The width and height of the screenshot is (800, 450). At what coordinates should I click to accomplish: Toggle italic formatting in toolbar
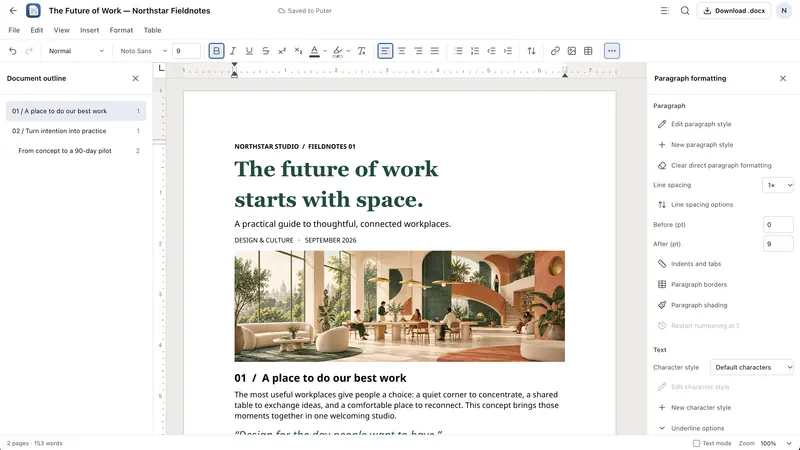tap(233, 51)
